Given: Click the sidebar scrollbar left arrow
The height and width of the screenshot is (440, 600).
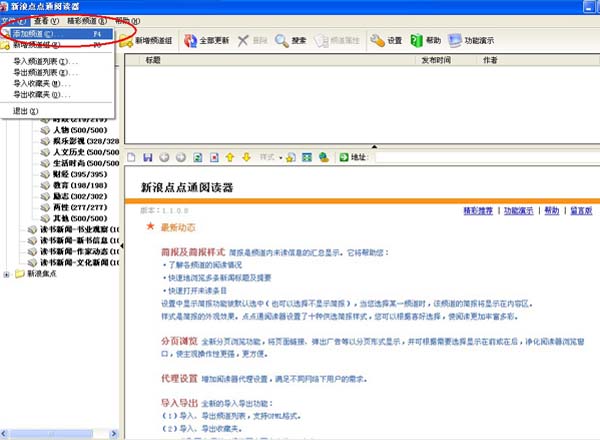Looking at the screenshot, I should point(4,434).
